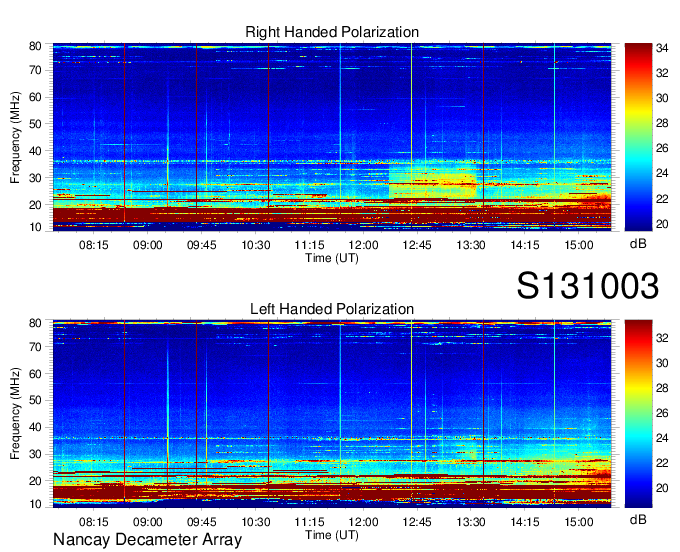Image resolution: width=680 pixels, height=552 pixels.
Task: Click the 20 value on lower color bar
Action: pyautogui.click(x=662, y=488)
